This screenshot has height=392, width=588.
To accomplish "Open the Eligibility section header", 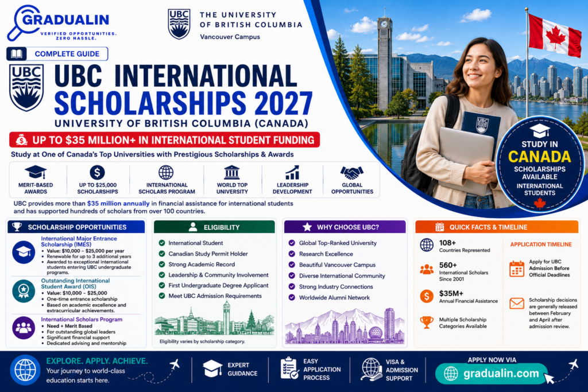I will point(214,227).
